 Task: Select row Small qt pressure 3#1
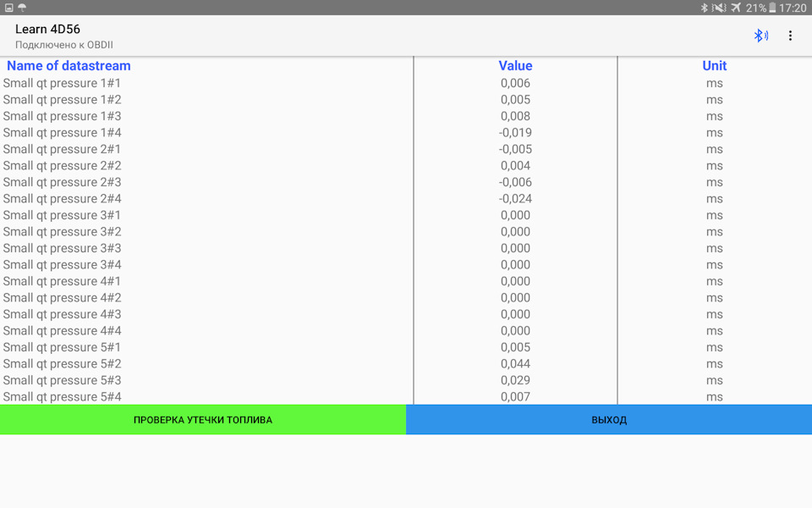tap(406, 215)
